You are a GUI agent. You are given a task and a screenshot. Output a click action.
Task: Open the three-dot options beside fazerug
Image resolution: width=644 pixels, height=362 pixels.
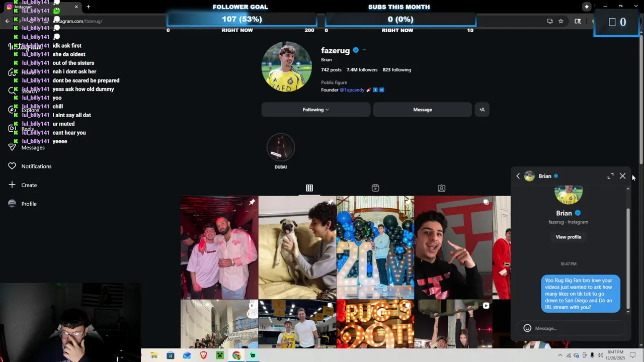(x=364, y=50)
